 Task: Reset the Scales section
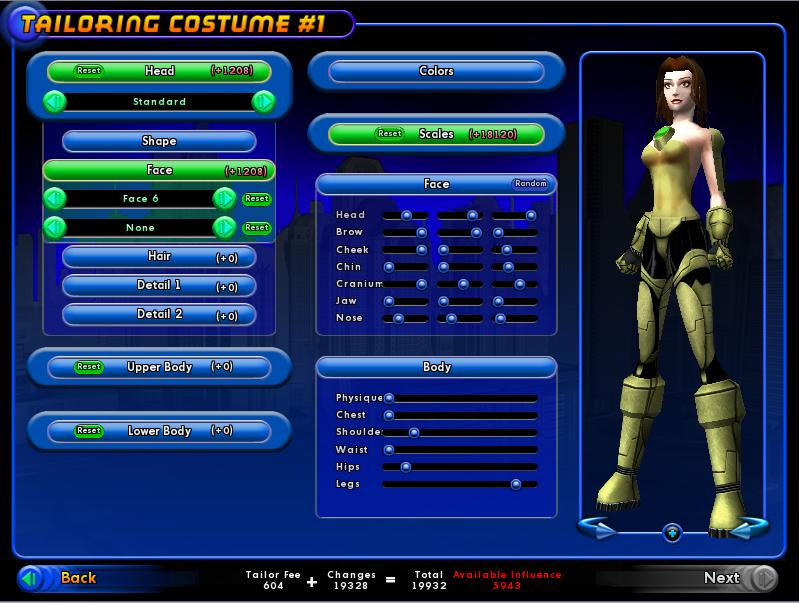coord(390,134)
